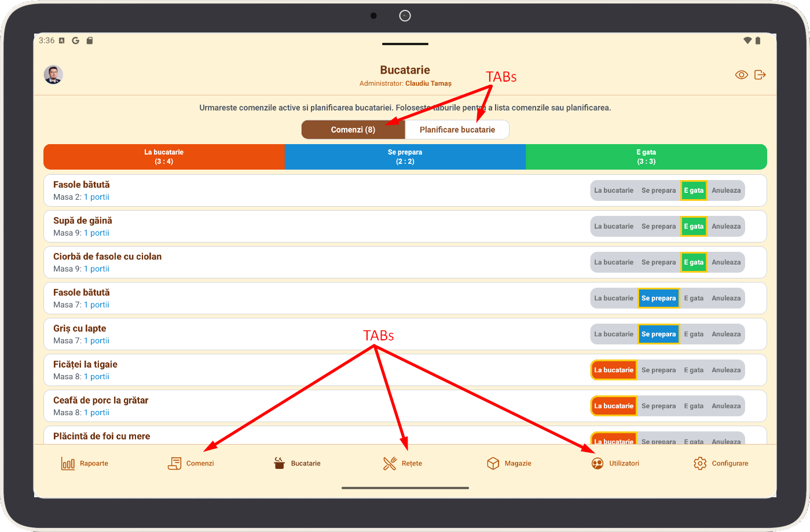Open the Comenzi section icon
810x532 pixels.
pyautogui.click(x=174, y=463)
